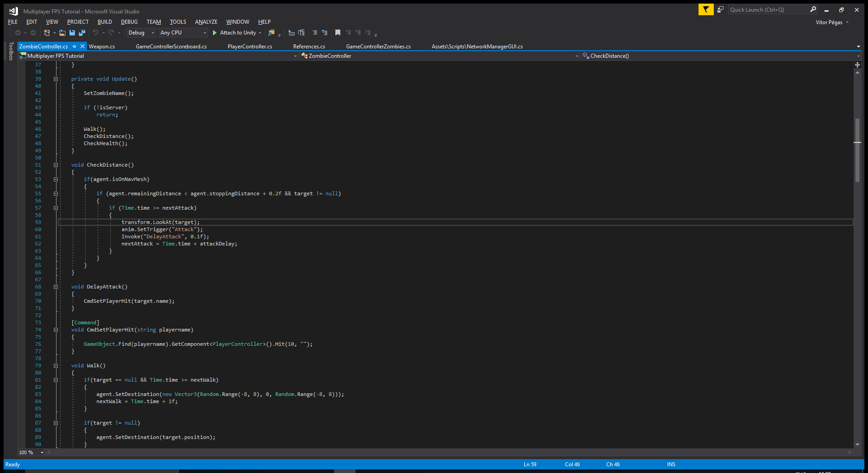Image resolution: width=868 pixels, height=473 pixels.
Task: Switch to the PlayerController.cs tab
Action: coord(249,46)
